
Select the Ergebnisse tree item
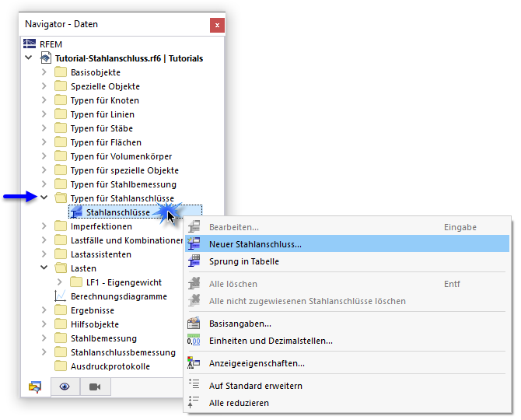93,310
